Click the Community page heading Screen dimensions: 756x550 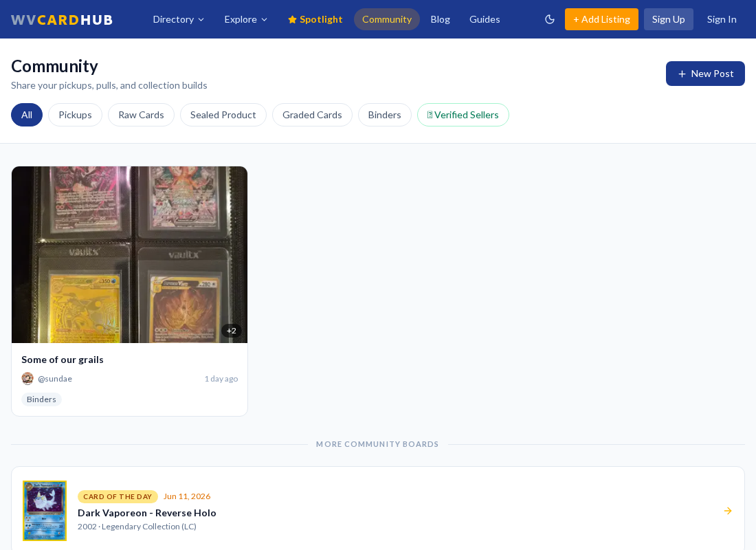tap(54, 66)
